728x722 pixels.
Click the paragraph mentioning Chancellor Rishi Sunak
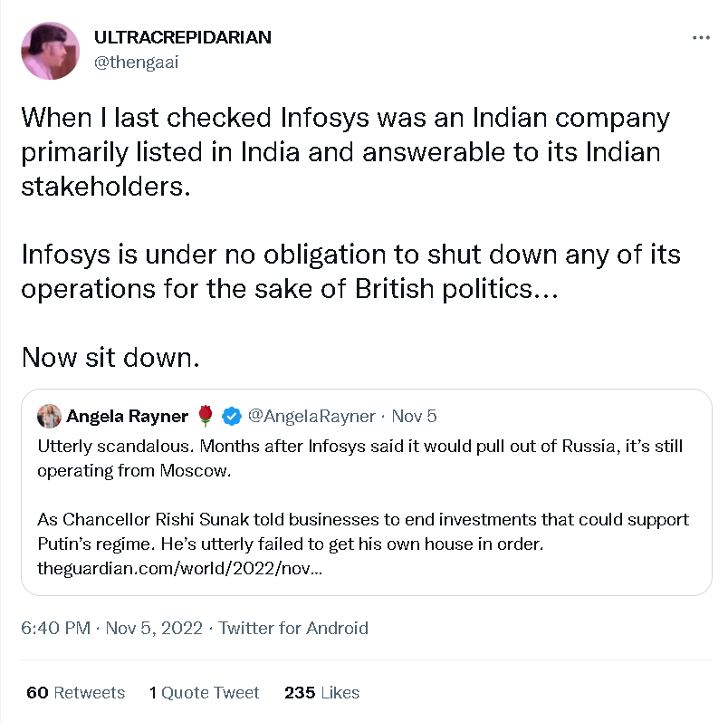pos(363,532)
